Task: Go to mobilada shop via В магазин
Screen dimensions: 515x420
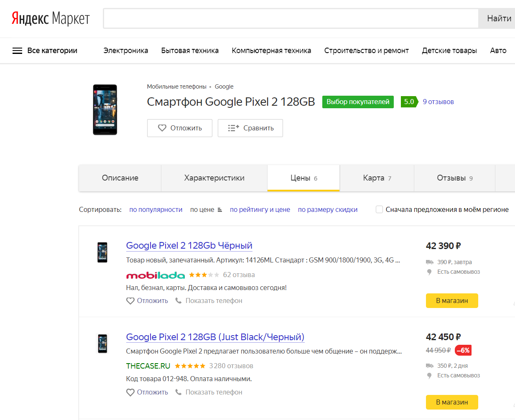Action: pos(451,300)
